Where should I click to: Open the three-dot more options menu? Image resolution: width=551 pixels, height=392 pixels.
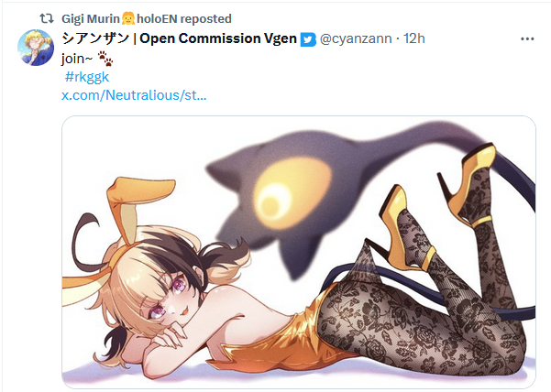527,39
